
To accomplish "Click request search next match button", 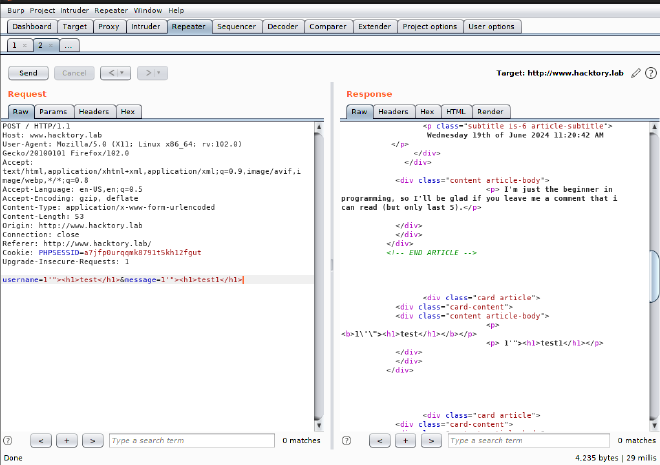I will coord(93,441).
